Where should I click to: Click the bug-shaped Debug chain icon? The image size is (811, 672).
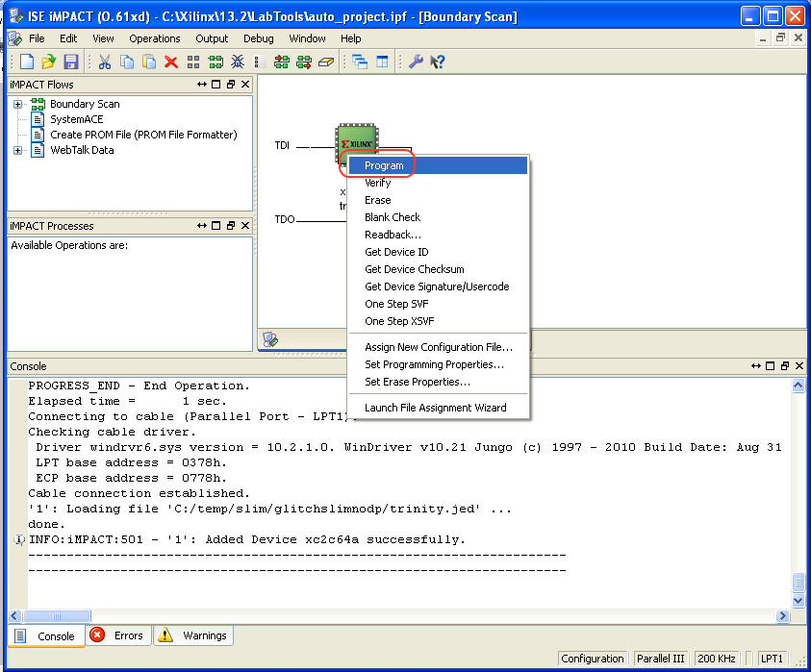238,62
